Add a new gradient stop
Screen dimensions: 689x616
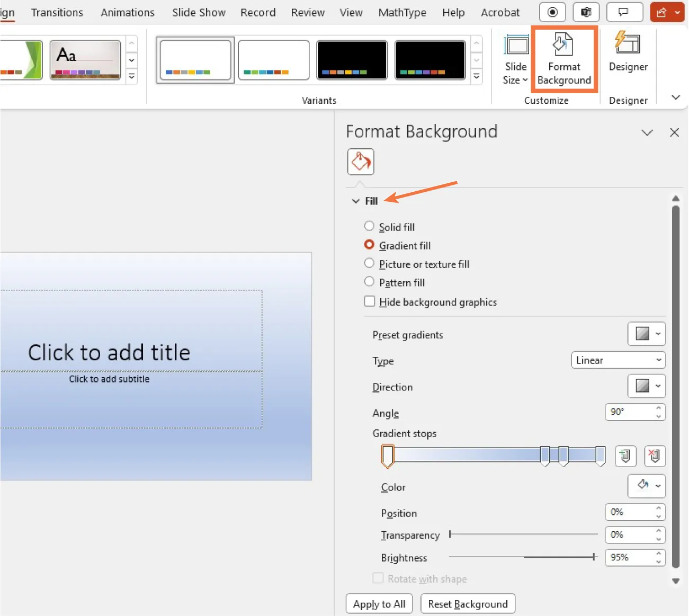coord(625,456)
